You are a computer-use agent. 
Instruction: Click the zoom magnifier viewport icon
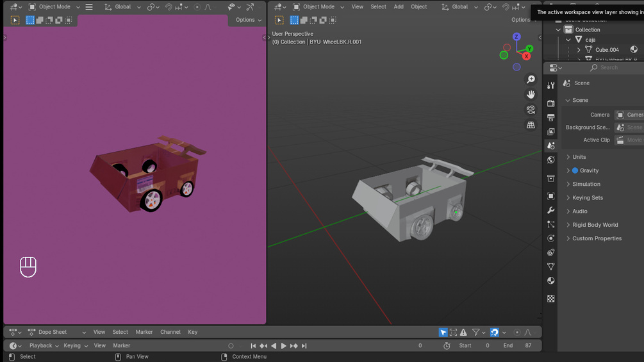pos(531,79)
